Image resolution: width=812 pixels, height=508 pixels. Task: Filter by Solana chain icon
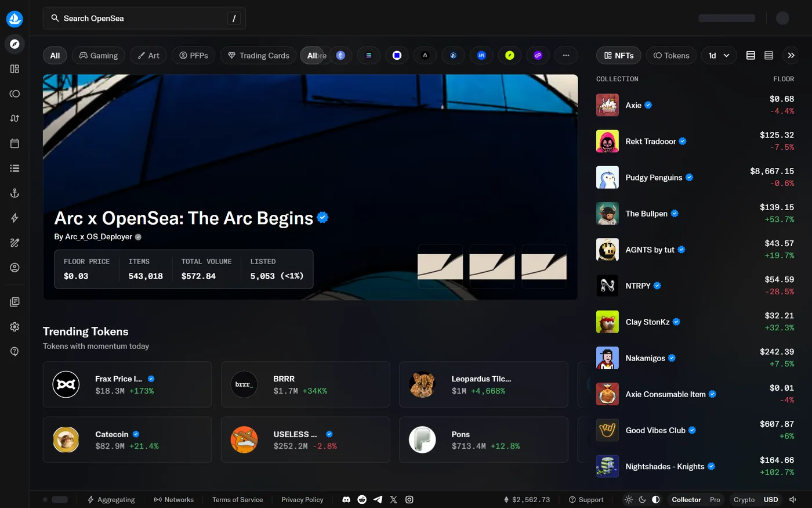368,56
